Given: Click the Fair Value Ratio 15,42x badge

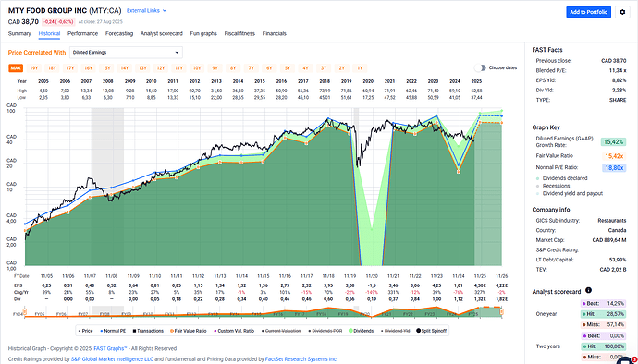Looking at the screenshot, I should pyautogui.click(x=613, y=155).
